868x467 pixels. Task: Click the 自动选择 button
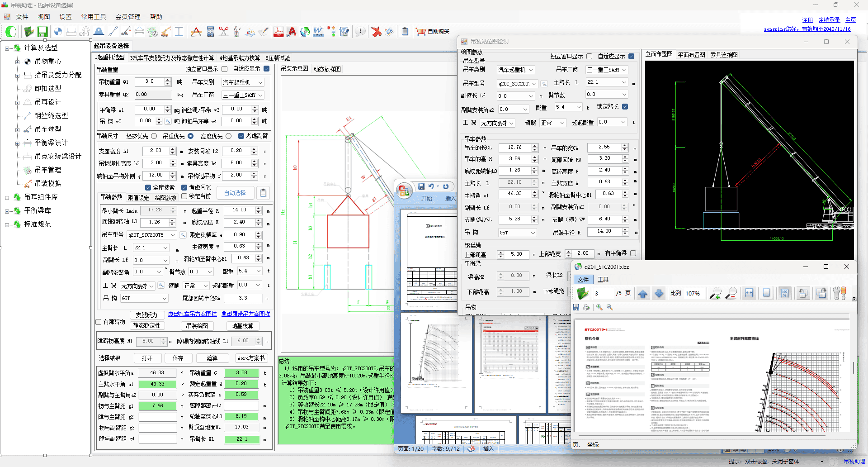pyautogui.click(x=235, y=193)
